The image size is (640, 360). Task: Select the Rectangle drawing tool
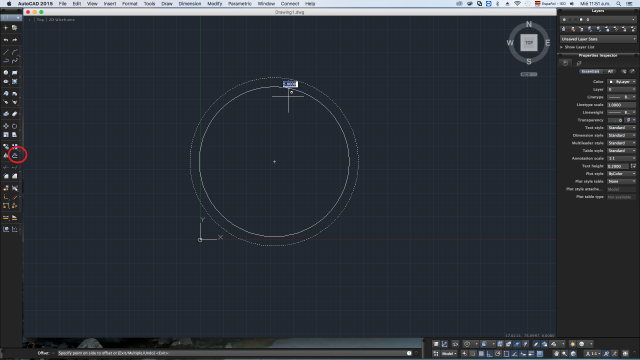click(15, 73)
